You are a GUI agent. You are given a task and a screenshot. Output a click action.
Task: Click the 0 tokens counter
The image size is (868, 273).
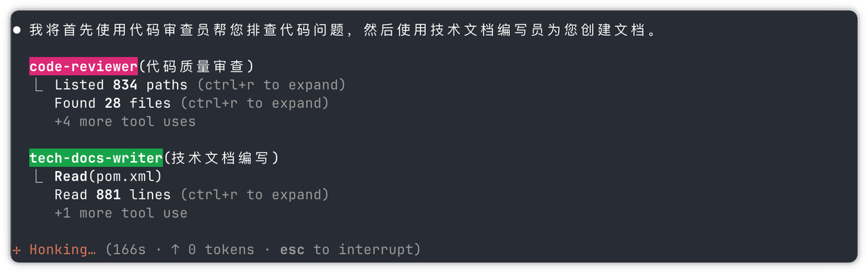(x=221, y=250)
